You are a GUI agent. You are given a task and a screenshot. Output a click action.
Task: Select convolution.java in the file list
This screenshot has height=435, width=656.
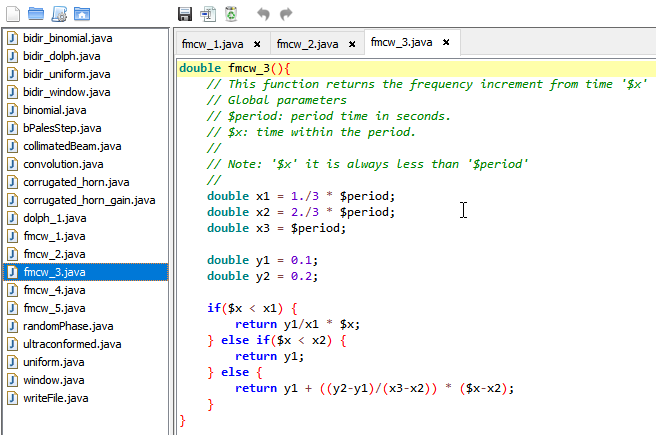tap(62, 164)
